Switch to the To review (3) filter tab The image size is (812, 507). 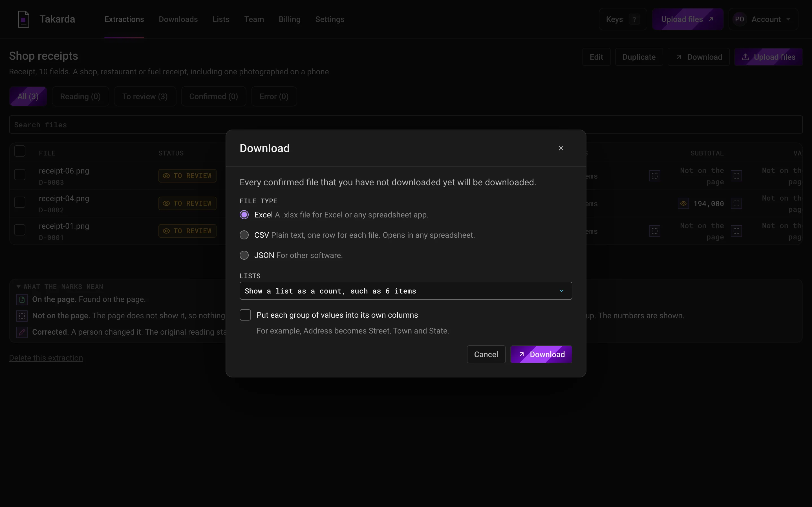145,97
